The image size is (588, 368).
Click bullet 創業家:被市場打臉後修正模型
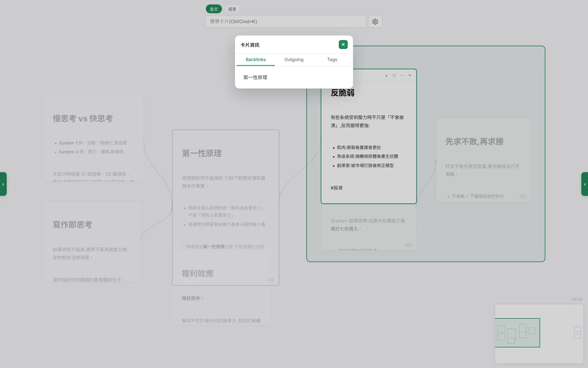pyautogui.click(x=365, y=166)
